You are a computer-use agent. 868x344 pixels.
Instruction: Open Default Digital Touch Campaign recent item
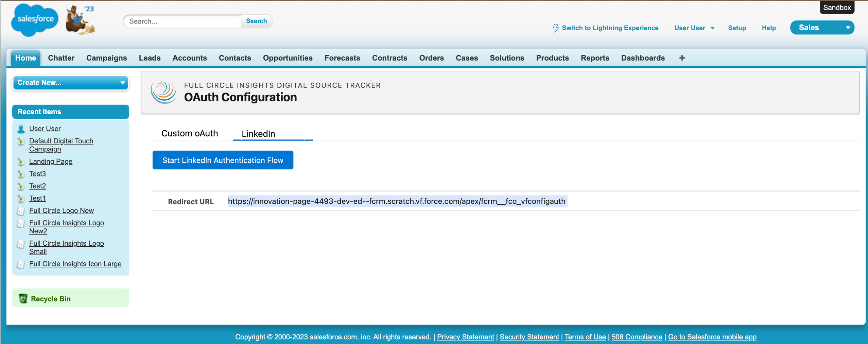coord(61,145)
